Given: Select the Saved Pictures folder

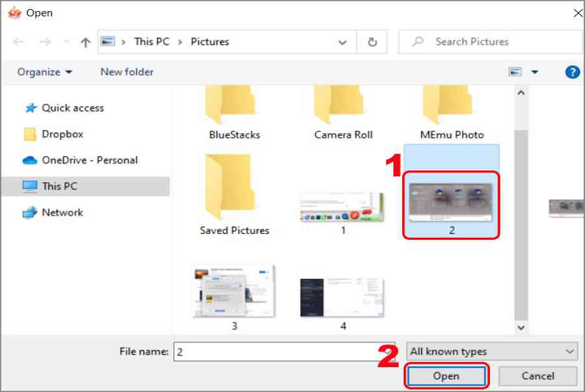Looking at the screenshot, I should [x=234, y=194].
